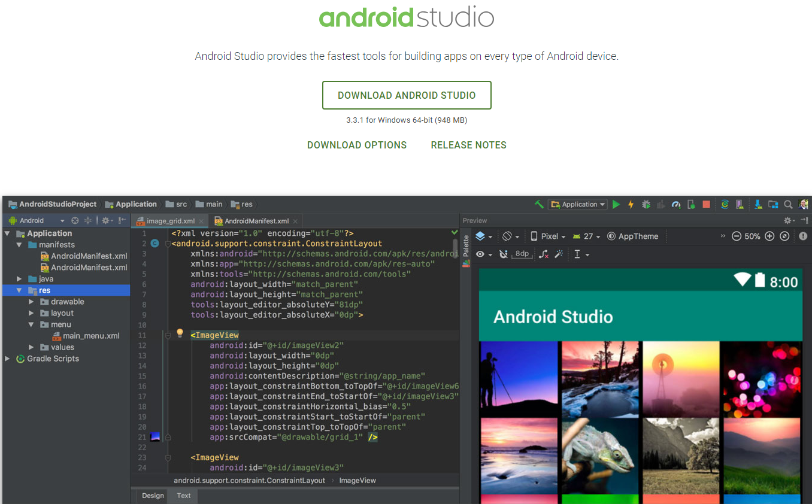The width and height of the screenshot is (812, 504).
Task: Show preview warnings and errors icon
Action: [x=803, y=236]
